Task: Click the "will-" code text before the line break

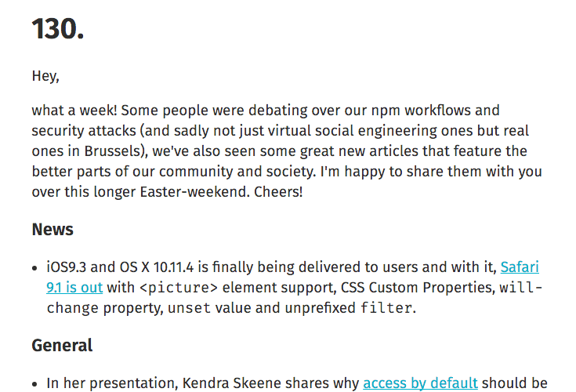Action: point(520,288)
